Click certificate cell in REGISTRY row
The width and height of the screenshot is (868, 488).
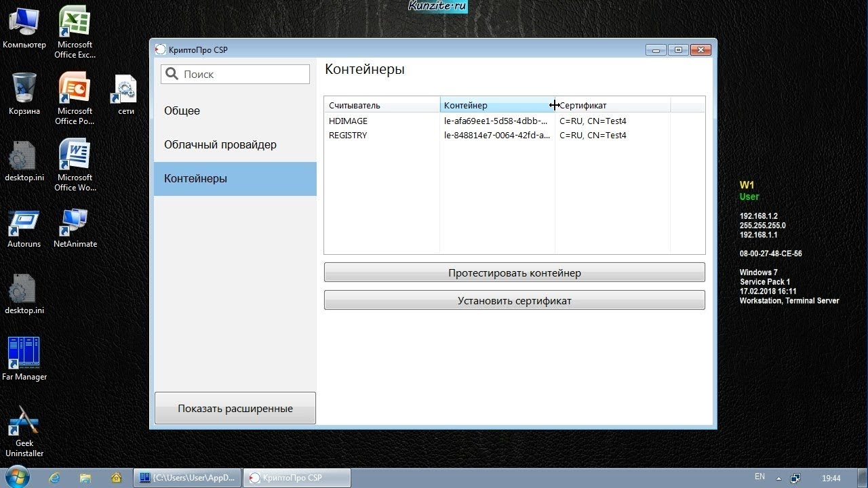(612, 135)
